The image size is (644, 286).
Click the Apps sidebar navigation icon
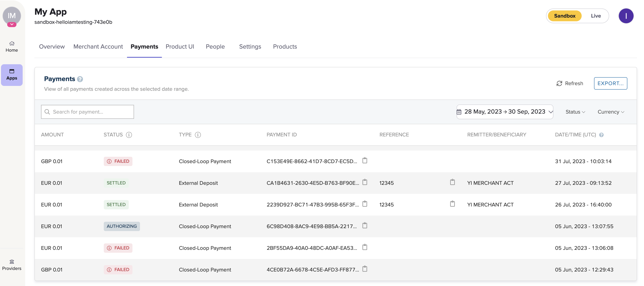(11, 74)
